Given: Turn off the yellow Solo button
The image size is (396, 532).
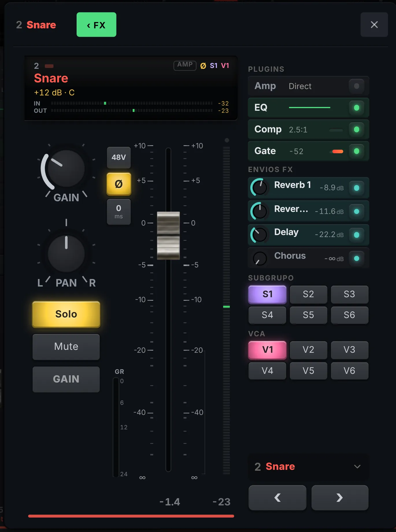Looking at the screenshot, I should coord(66,314).
